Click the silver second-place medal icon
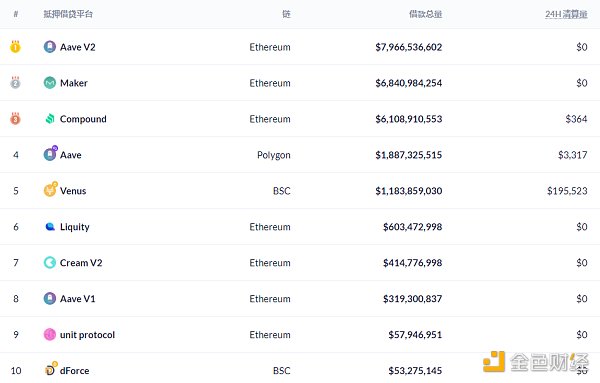 pos(15,82)
